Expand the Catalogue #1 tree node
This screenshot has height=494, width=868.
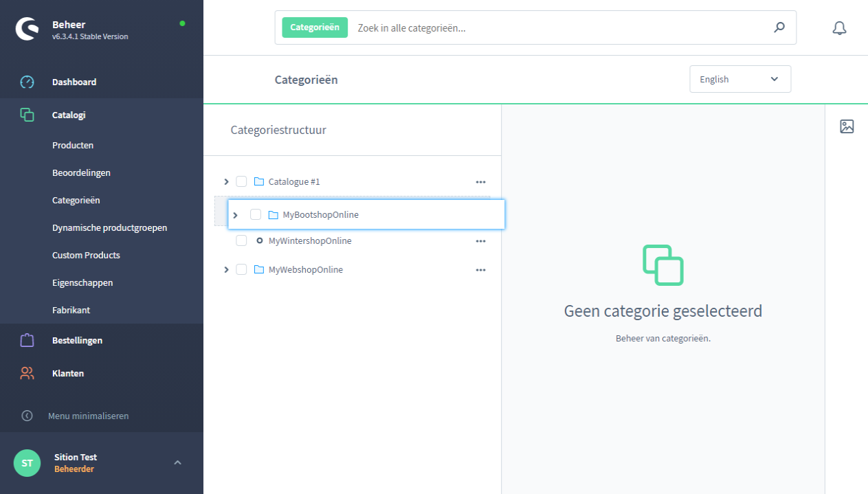tap(226, 182)
